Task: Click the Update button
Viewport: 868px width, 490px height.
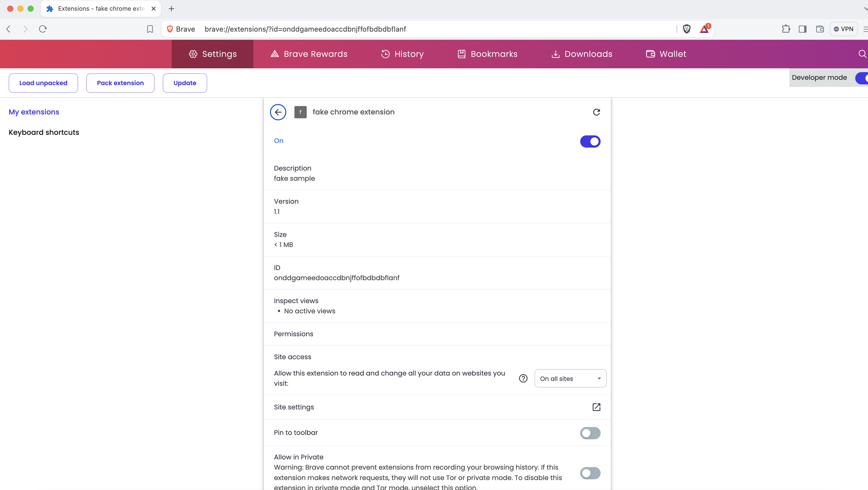Action: click(185, 83)
